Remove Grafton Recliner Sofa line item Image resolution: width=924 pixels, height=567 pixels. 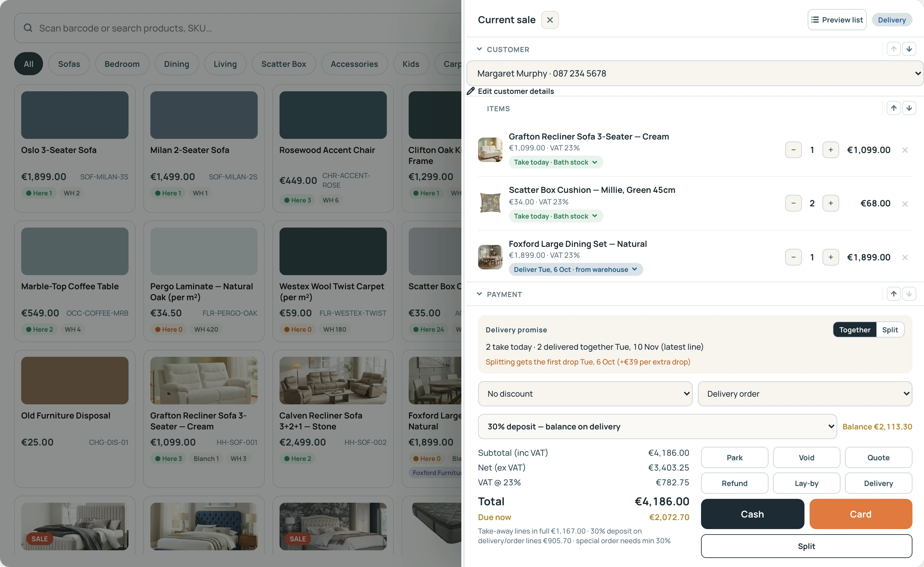(905, 150)
